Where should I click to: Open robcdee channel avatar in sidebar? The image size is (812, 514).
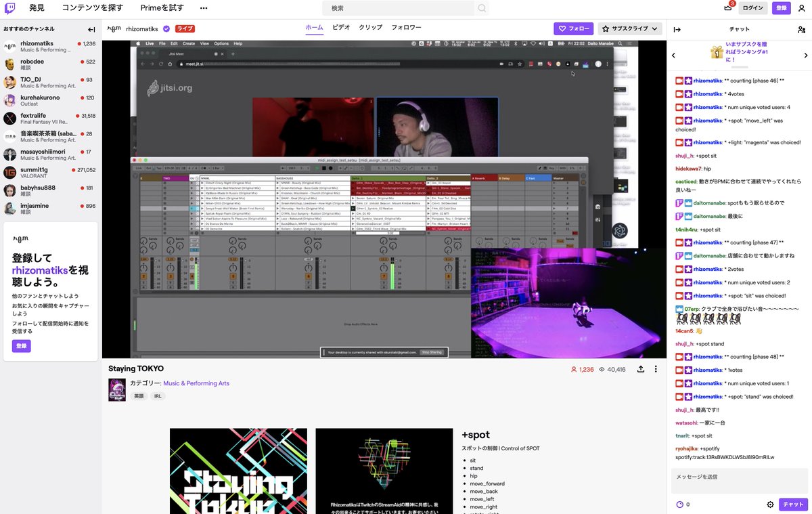point(9,64)
